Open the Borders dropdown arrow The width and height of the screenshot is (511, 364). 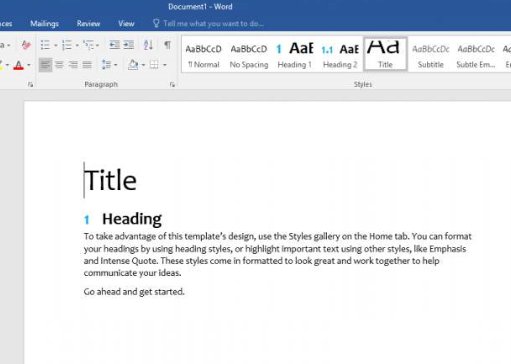point(165,65)
